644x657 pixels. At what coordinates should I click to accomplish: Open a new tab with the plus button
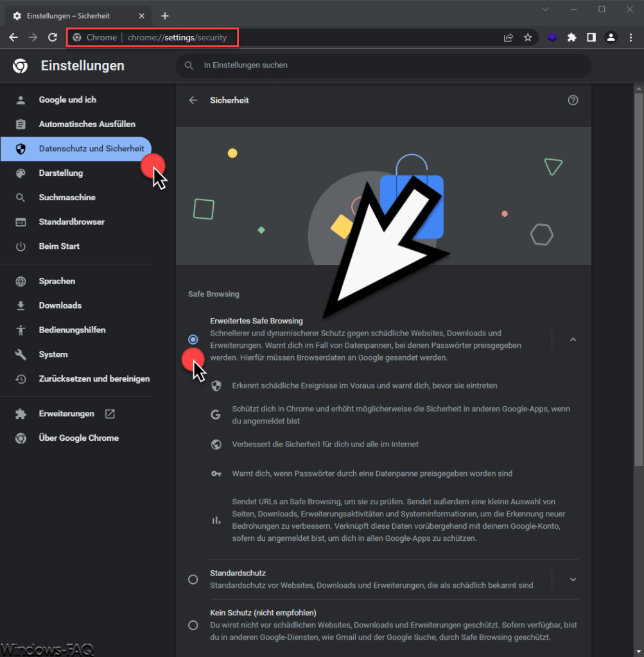(x=165, y=16)
